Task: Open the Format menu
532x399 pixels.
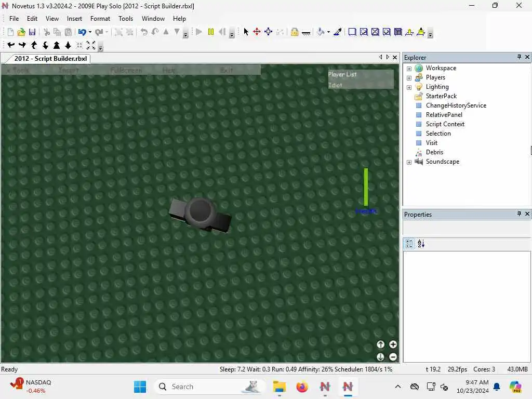Action: coord(100,19)
